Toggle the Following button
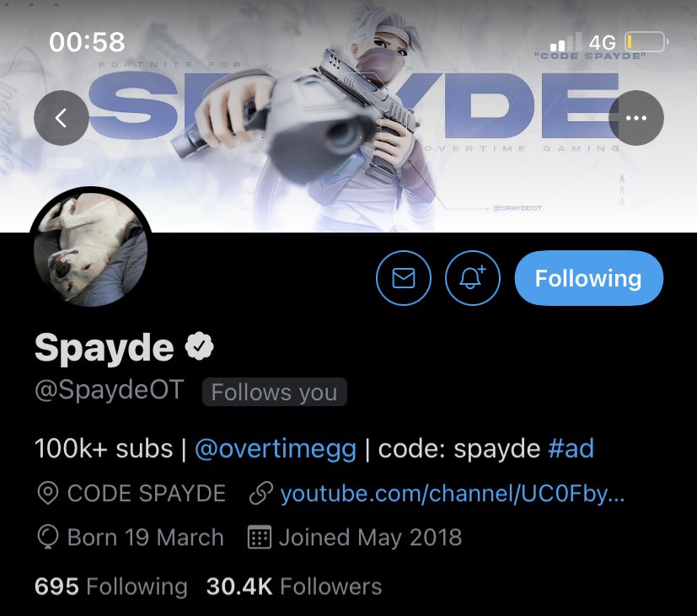Viewport: 697px width, 616px height. point(588,278)
